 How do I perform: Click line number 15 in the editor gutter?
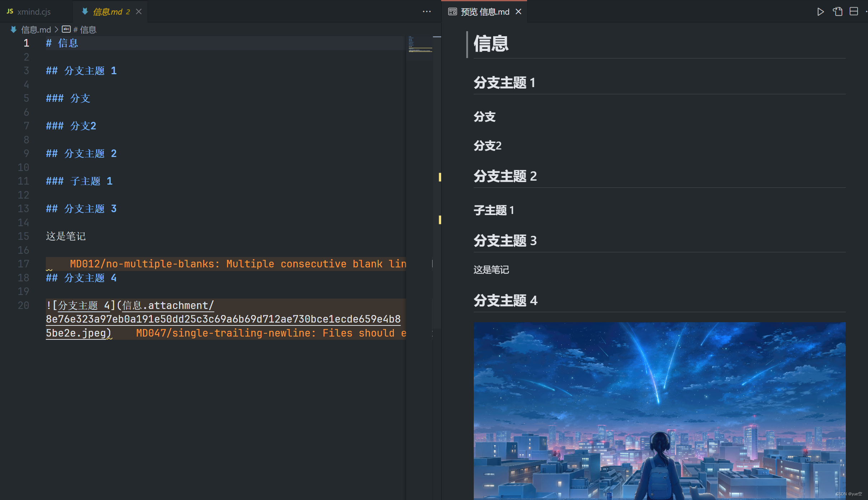[23, 236]
